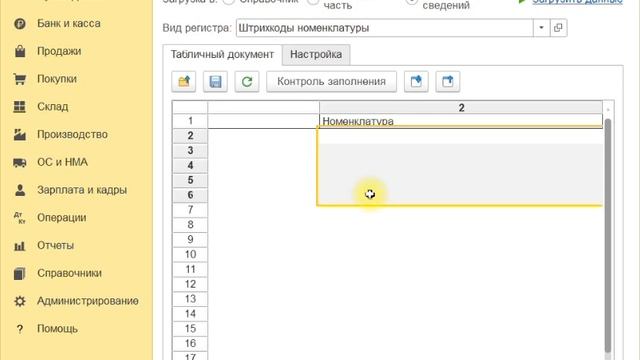Select row header 3
640x360 pixels.
click(190, 150)
